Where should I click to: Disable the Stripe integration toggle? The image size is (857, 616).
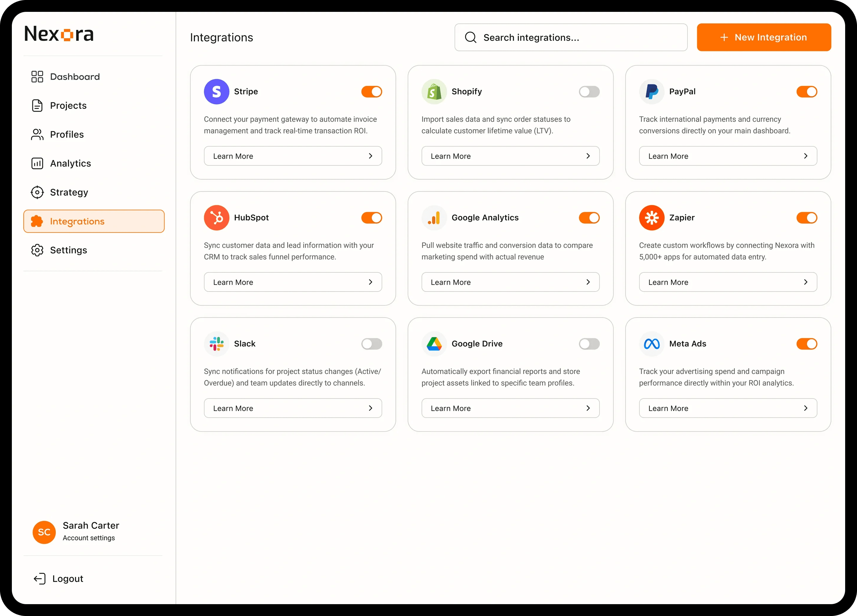click(x=371, y=92)
